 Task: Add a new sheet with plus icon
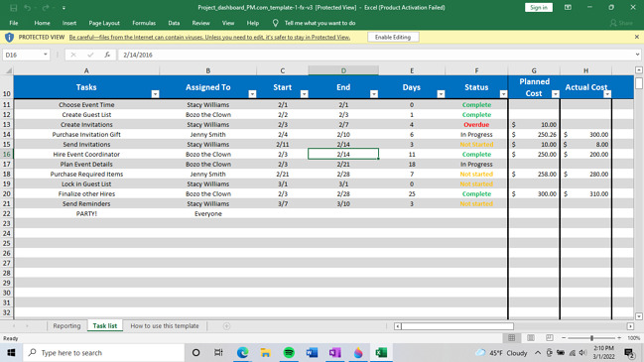(226, 326)
